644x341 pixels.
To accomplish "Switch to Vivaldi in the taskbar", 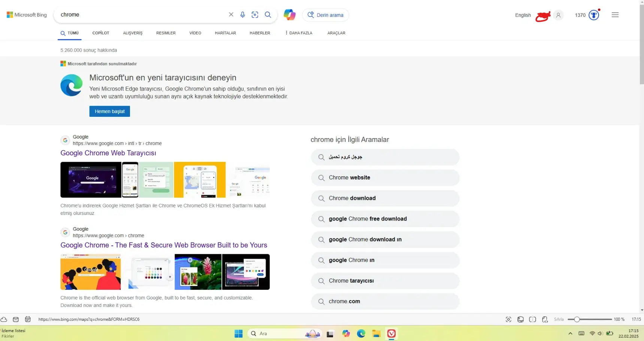I will pyautogui.click(x=391, y=334).
